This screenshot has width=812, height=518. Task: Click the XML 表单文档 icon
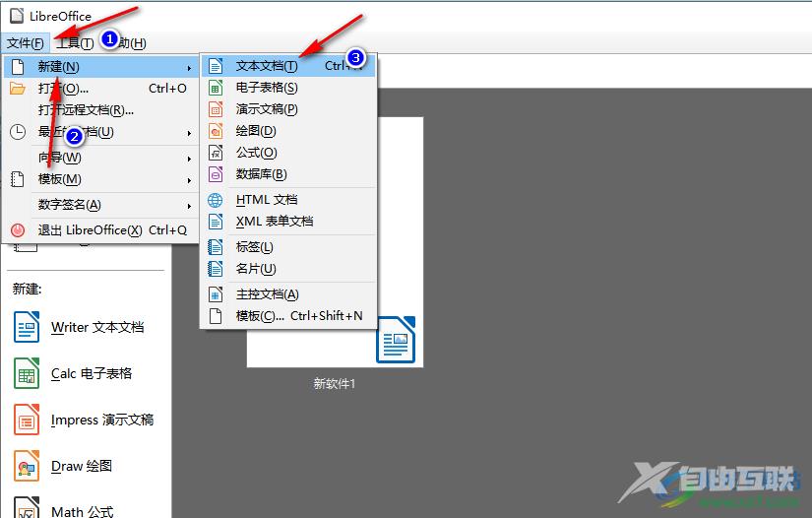click(x=216, y=222)
